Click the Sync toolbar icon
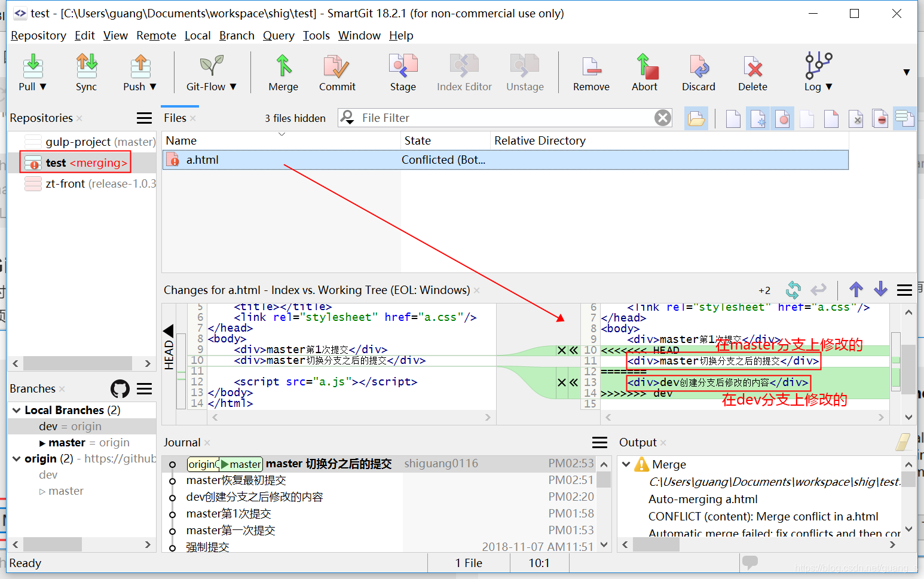The image size is (924, 579). point(86,66)
